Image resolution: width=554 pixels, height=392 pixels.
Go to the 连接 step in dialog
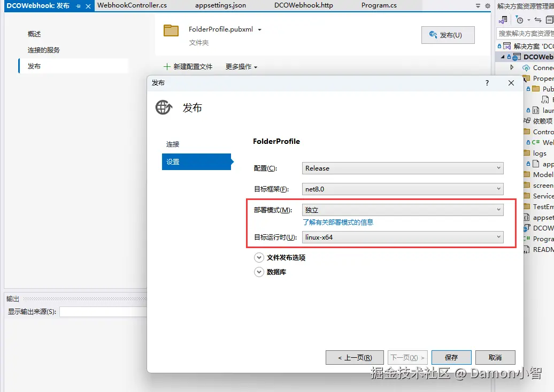[x=173, y=144]
